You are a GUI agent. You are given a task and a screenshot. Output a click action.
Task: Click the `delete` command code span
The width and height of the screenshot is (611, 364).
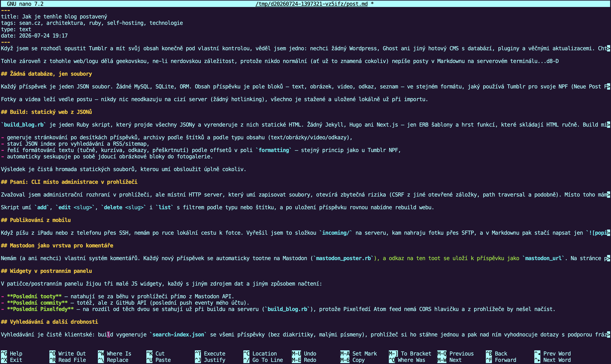click(x=124, y=207)
